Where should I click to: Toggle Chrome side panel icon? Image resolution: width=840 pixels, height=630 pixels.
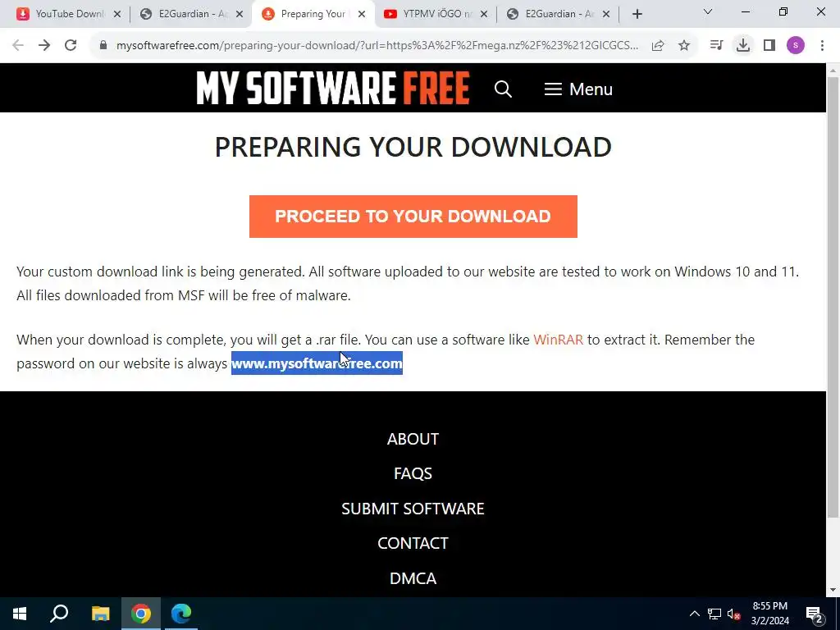tap(769, 46)
